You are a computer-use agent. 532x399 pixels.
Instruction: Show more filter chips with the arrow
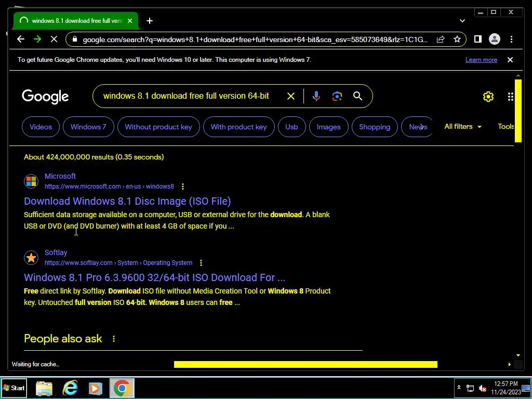422,127
